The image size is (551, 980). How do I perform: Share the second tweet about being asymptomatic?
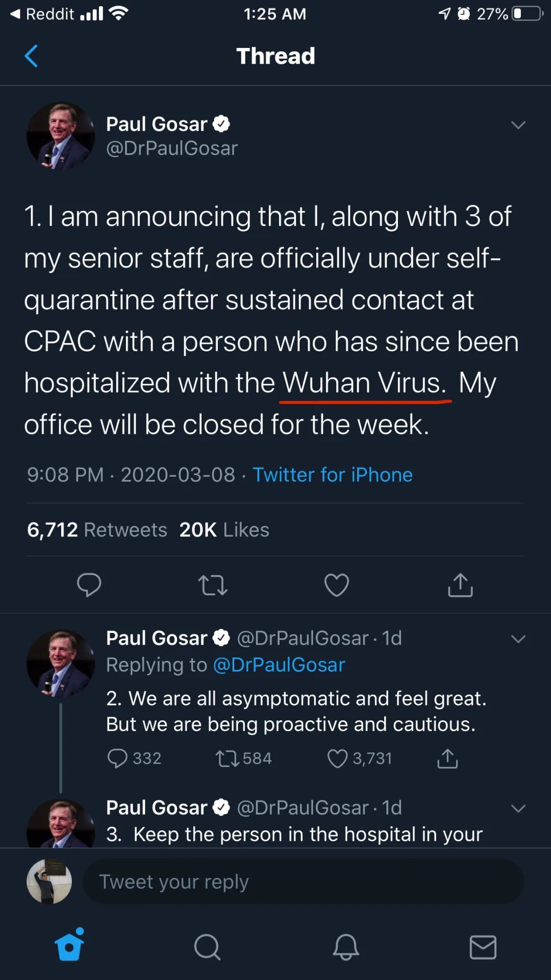(x=447, y=758)
